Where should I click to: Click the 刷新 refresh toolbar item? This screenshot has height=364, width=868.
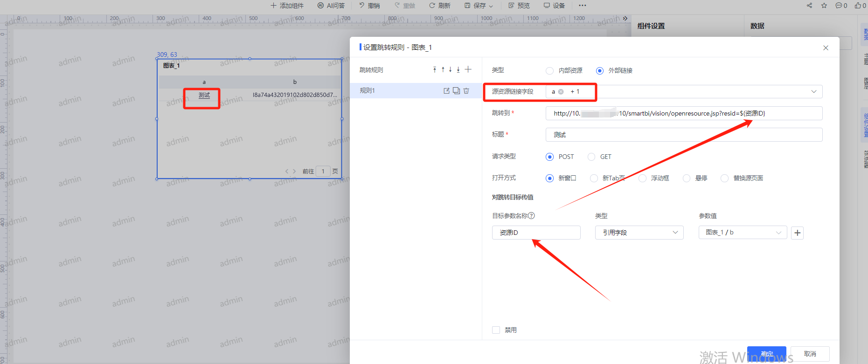coord(440,6)
